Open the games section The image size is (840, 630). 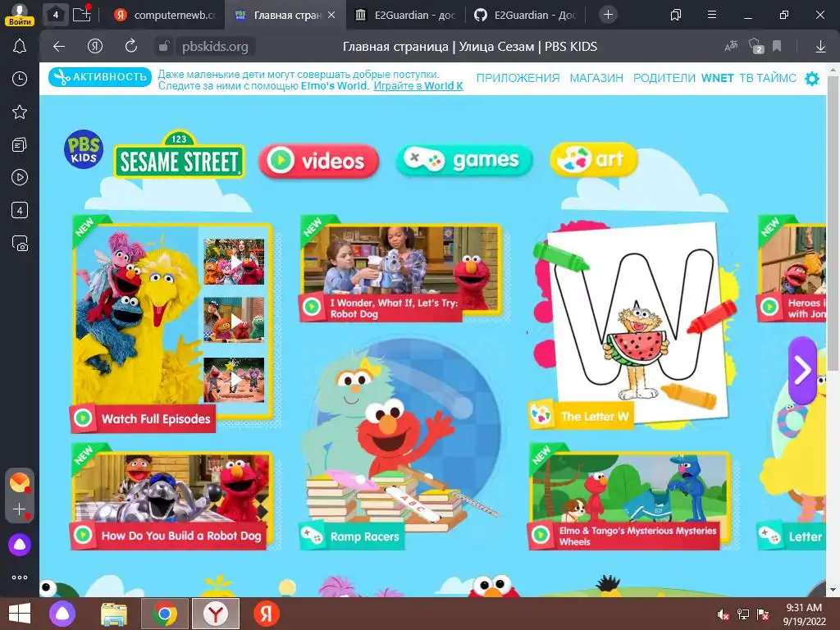point(464,160)
